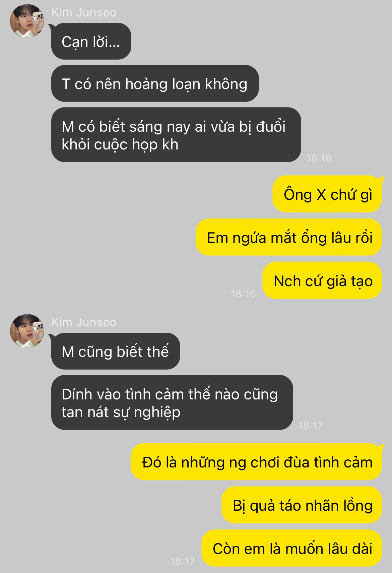Select the 'Nch cứ giả tạo' bubble

pos(322,280)
